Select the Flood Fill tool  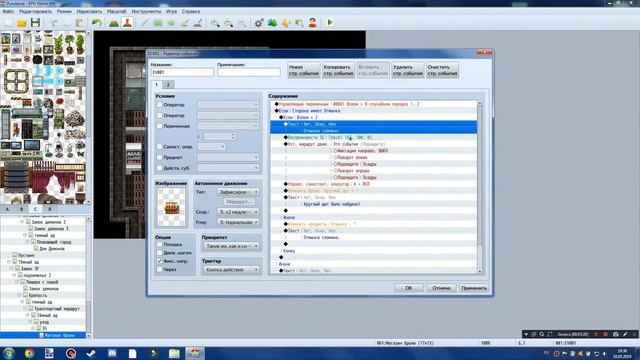pyautogui.click(x=185, y=22)
